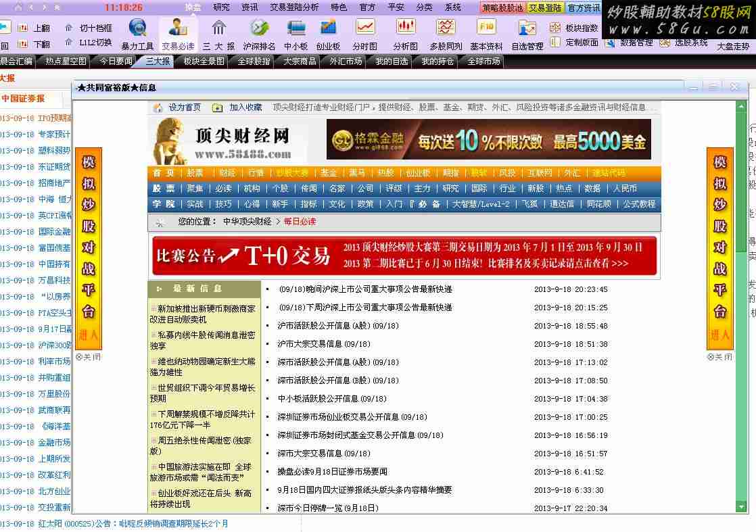The height and width of the screenshot is (532, 756).
Task: Switch to the 外汇市场 tab
Action: tap(346, 62)
